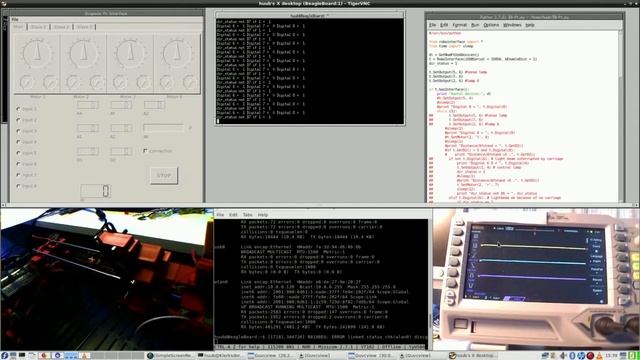
Task: Click the Motor 2 large dial
Action: pyautogui.click(x=84, y=53)
